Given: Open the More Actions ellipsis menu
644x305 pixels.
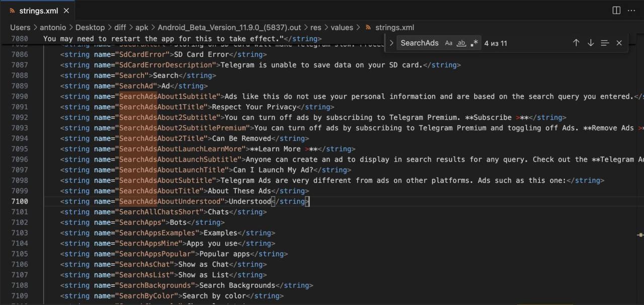Looking at the screenshot, I should [x=631, y=10].
